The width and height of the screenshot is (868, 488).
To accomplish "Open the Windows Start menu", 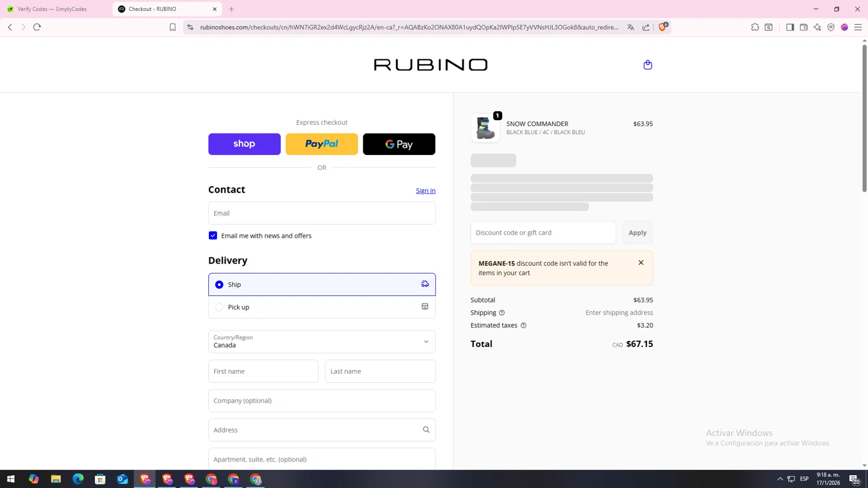I will (10, 479).
